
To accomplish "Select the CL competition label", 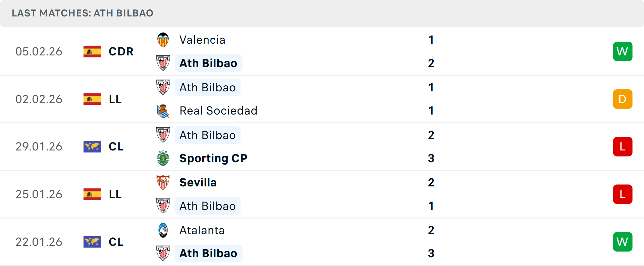I will tap(116, 147).
